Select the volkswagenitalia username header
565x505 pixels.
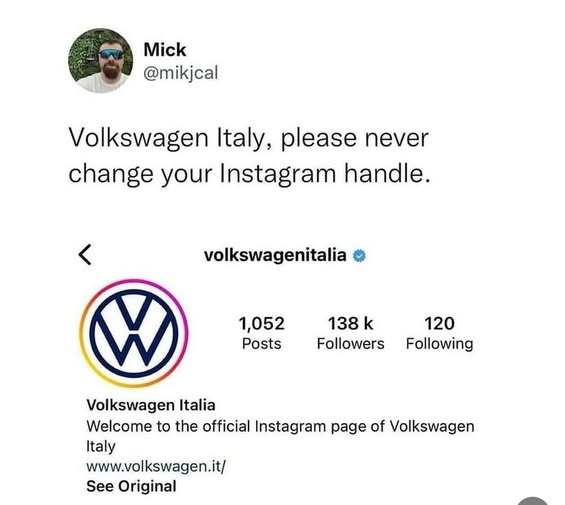[275, 256]
